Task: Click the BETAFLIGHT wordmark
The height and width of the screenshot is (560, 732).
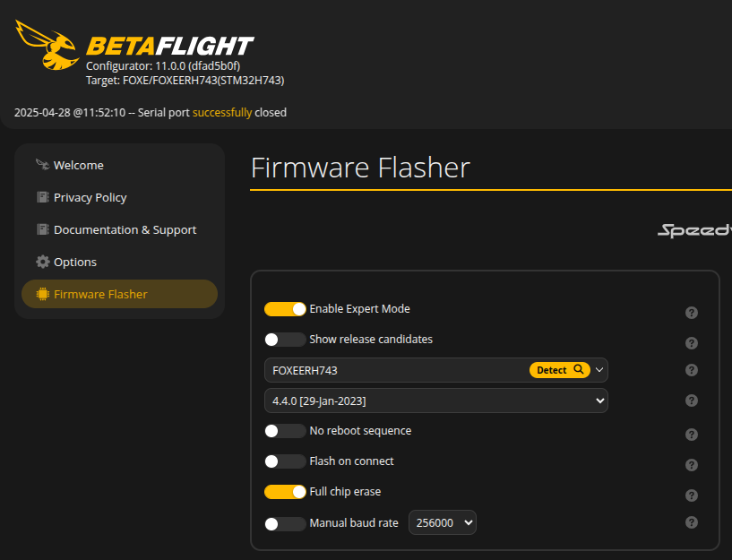Action: click(x=170, y=47)
